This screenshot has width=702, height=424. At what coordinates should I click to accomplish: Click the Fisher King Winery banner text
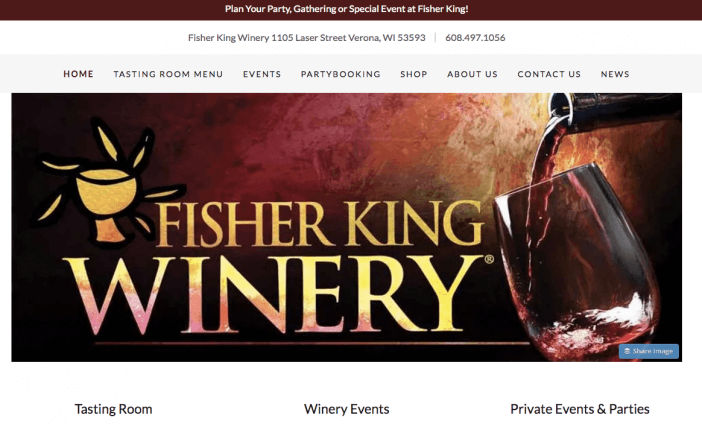278,268
